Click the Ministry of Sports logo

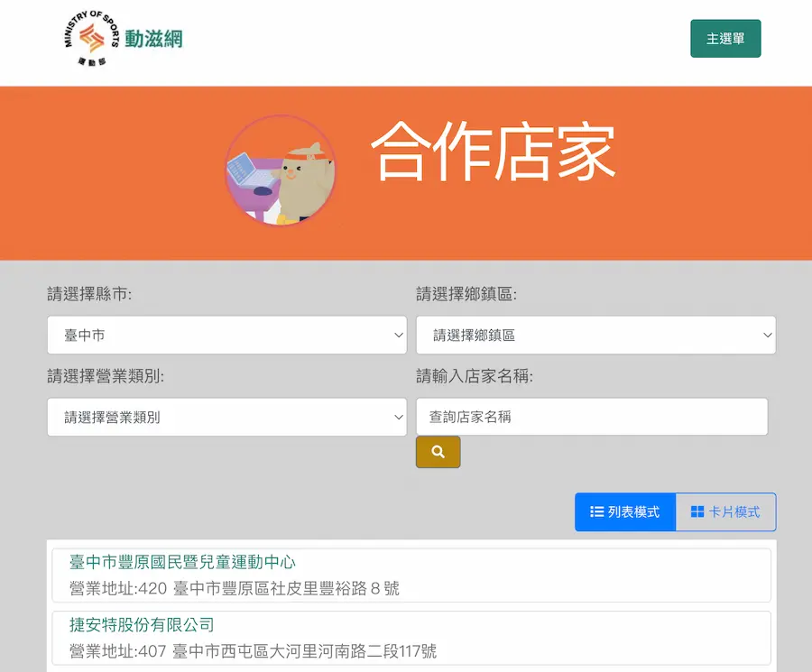pos(91,38)
